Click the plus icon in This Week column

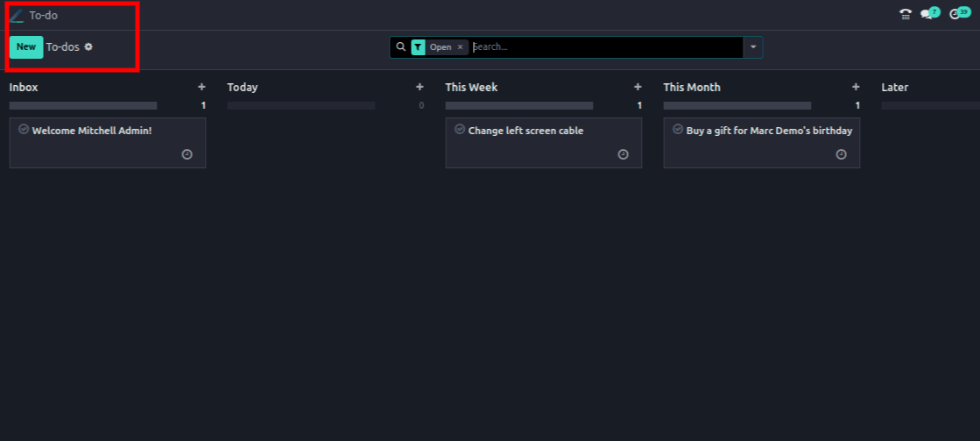tap(638, 87)
